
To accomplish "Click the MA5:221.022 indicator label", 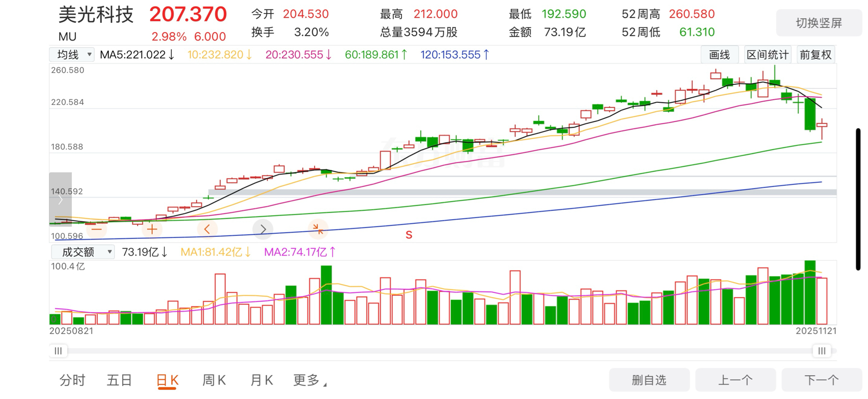I will (137, 55).
